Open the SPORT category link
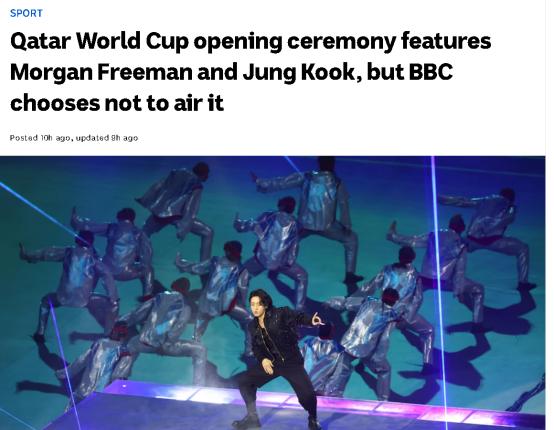The height and width of the screenshot is (430, 554). pos(26,13)
